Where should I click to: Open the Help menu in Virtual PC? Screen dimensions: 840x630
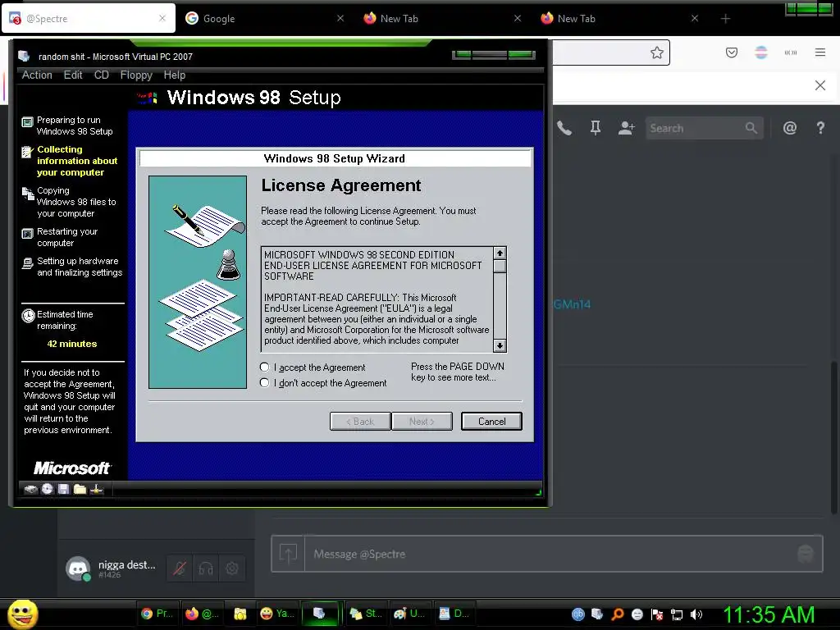click(174, 75)
